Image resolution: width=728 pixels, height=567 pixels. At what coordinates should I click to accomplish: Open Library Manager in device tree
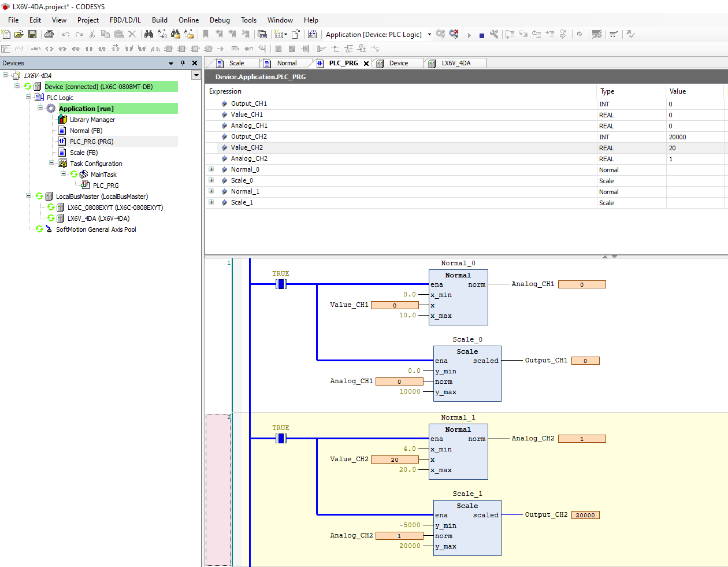(92, 120)
